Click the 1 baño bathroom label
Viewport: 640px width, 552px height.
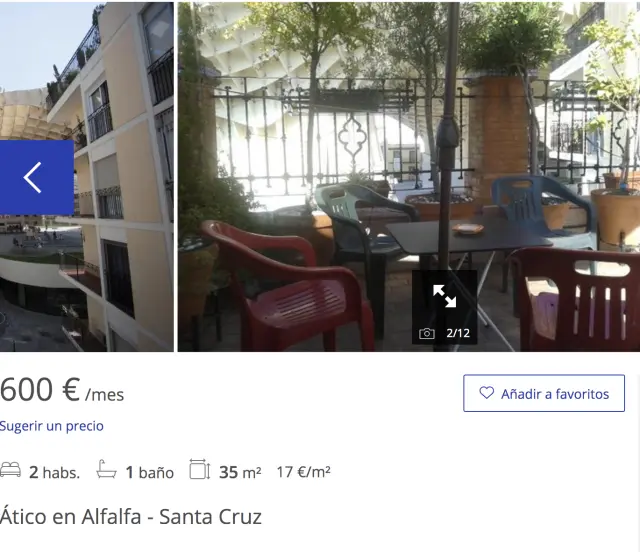[150, 473]
